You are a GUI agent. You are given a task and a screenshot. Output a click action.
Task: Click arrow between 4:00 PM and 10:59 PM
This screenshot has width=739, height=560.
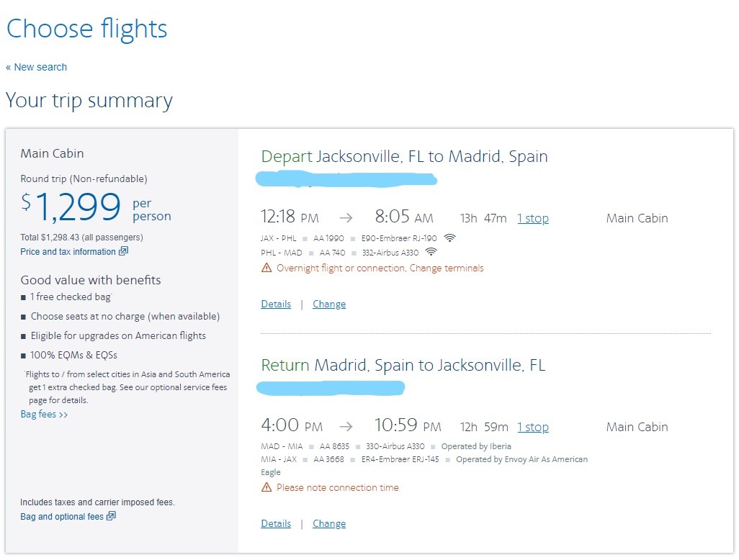tap(346, 427)
